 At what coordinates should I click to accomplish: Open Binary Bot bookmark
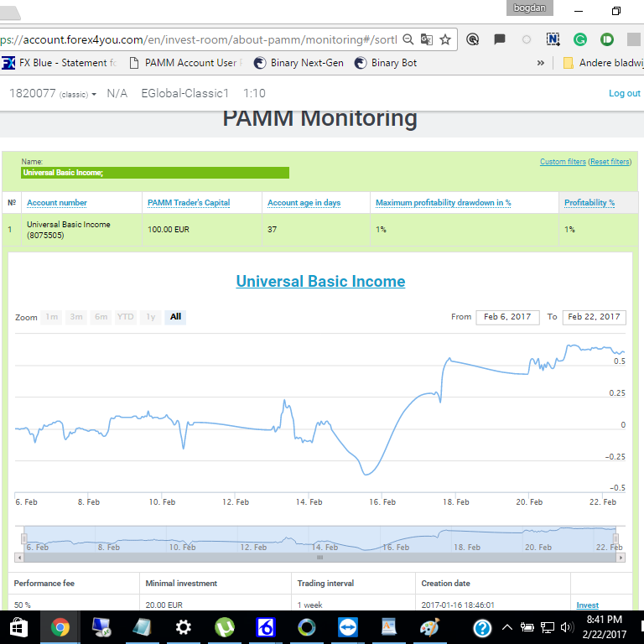coord(385,63)
